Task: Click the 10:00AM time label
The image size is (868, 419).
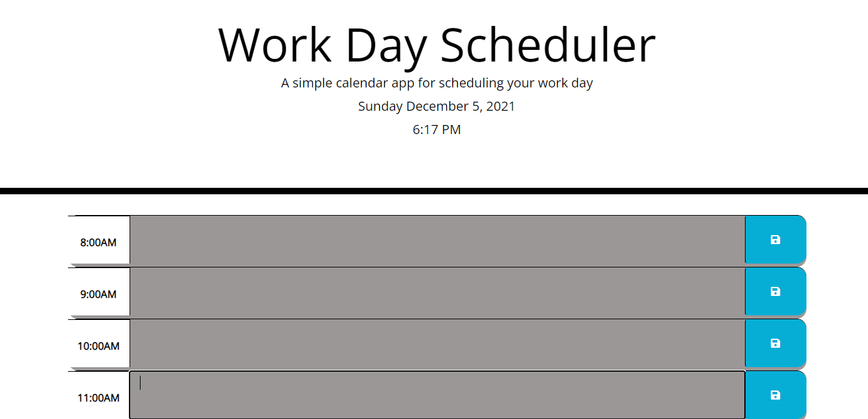Action: [x=98, y=346]
